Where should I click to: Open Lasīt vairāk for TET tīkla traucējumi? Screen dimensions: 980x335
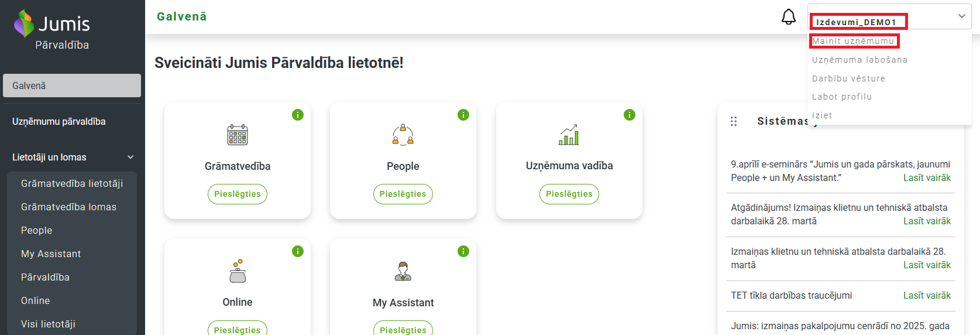pyautogui.click(x=927, y=296)
